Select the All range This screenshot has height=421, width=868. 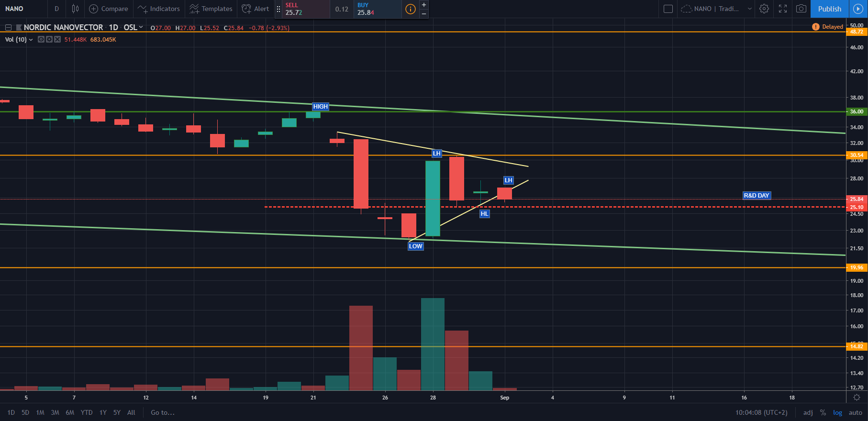tap(131, 412)
